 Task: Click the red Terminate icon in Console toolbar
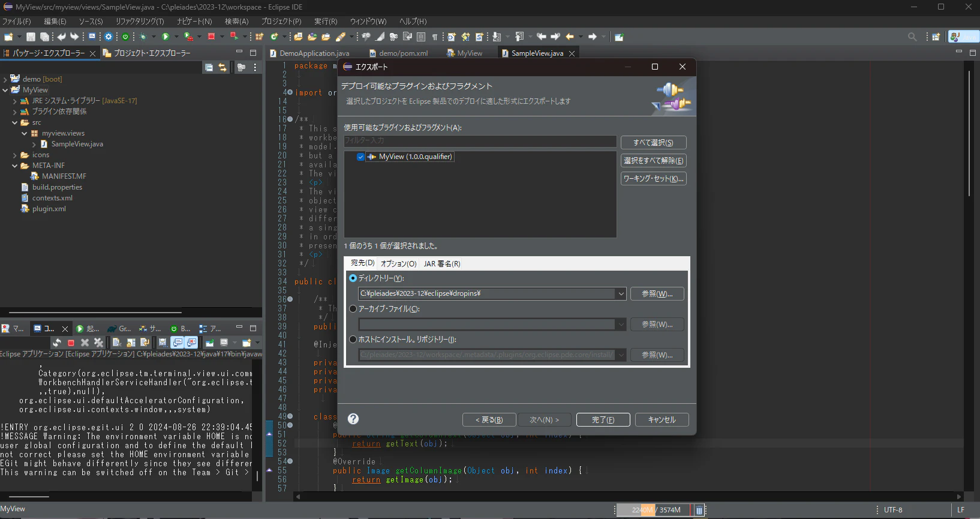[x=71, y=343]
